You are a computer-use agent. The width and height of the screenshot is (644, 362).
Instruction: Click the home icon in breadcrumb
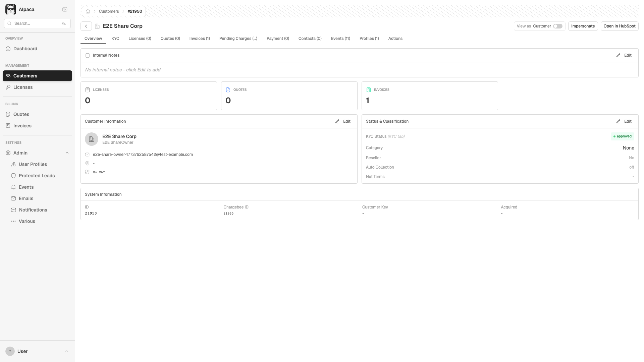88,11
